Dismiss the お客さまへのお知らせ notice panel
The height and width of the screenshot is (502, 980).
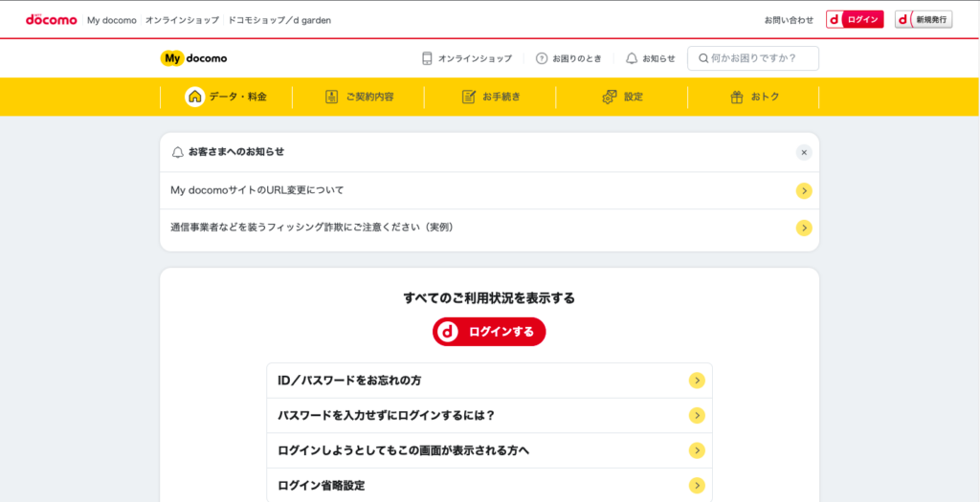(804, 152)
